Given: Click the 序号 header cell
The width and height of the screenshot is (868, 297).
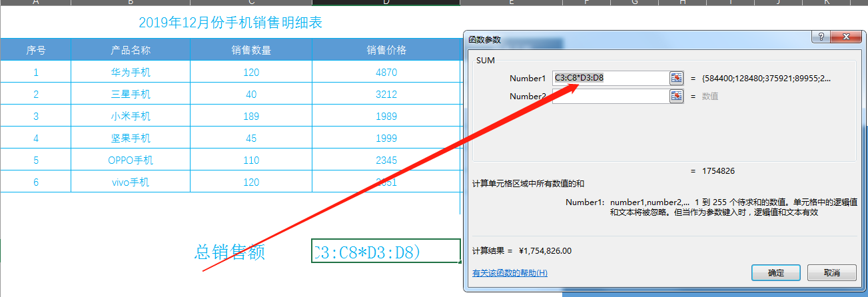Looking at the screenshot, I should 36,50.
